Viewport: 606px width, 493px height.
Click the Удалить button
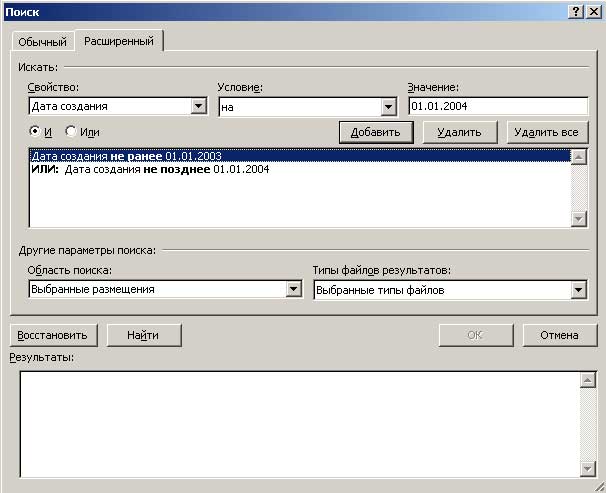[459, 132]
